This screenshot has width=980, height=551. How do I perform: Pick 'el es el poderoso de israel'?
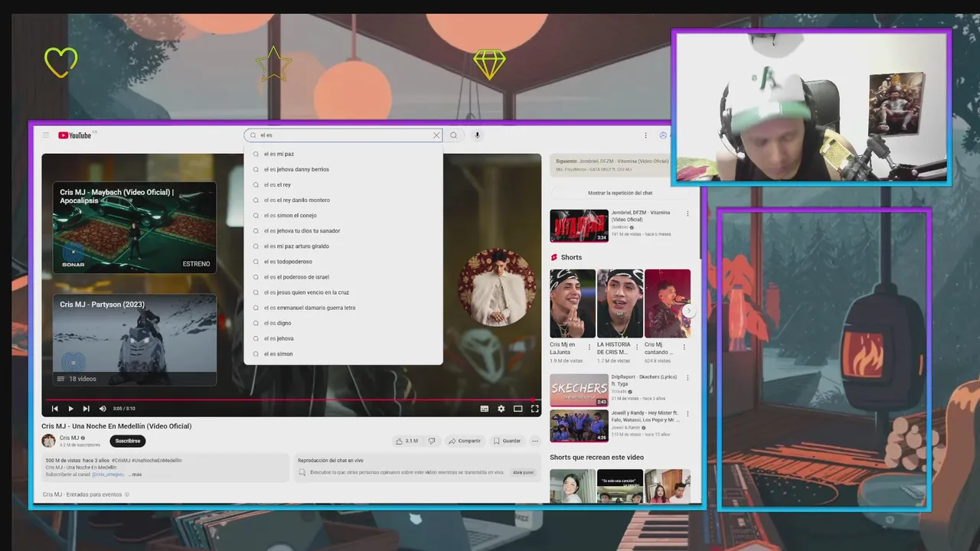tap(343, 276)
